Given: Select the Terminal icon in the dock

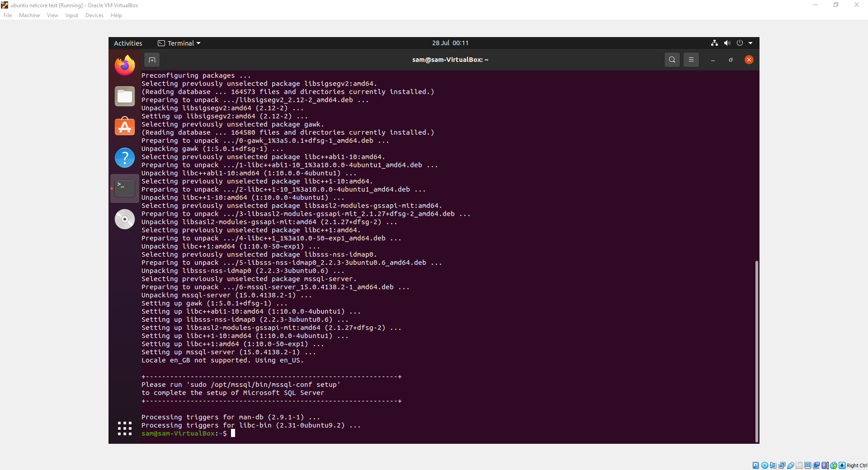Looking at the screenshot, I should pyautogui.click(x=125, y=188).
